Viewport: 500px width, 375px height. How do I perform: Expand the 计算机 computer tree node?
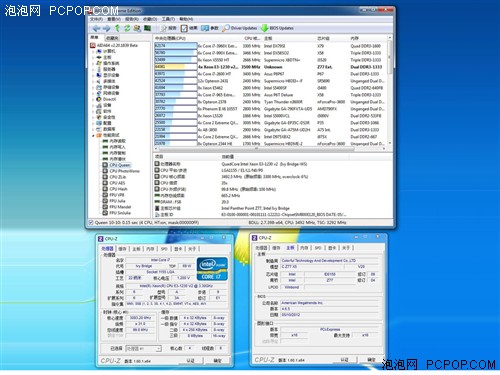(93, 51)
